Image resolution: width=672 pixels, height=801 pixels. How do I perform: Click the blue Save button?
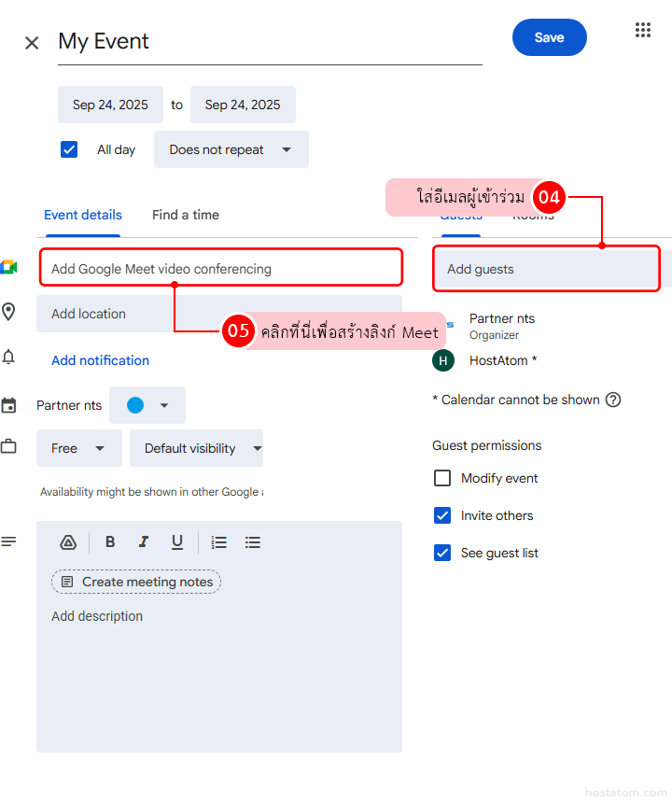(549, 37)
